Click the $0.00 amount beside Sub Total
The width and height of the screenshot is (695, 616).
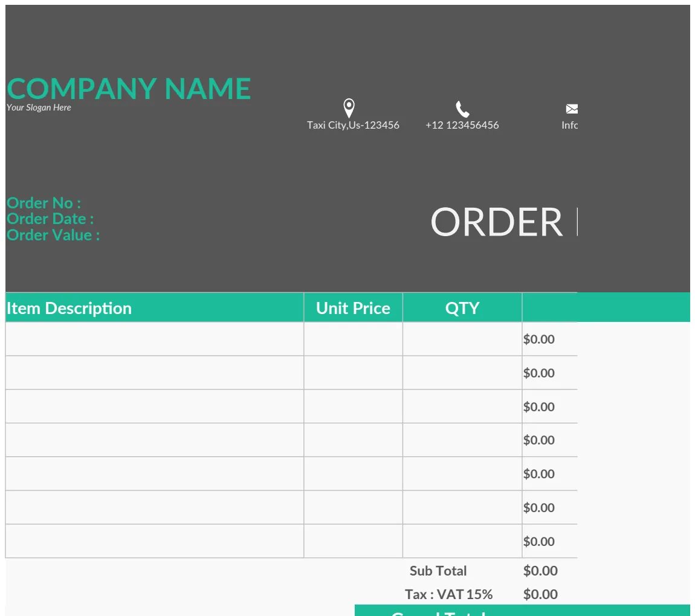click(540, 571)
